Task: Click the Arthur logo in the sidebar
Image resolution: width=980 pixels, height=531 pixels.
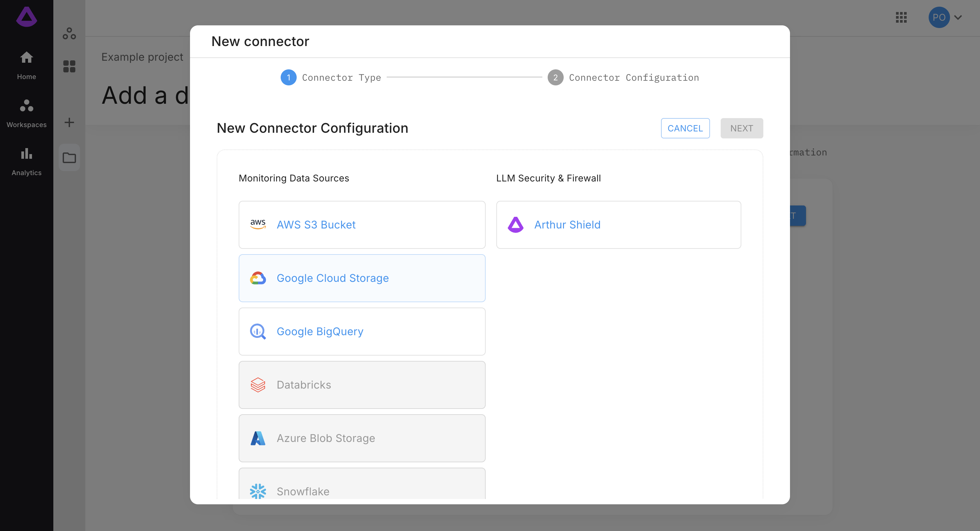Action: pos(27,17)
